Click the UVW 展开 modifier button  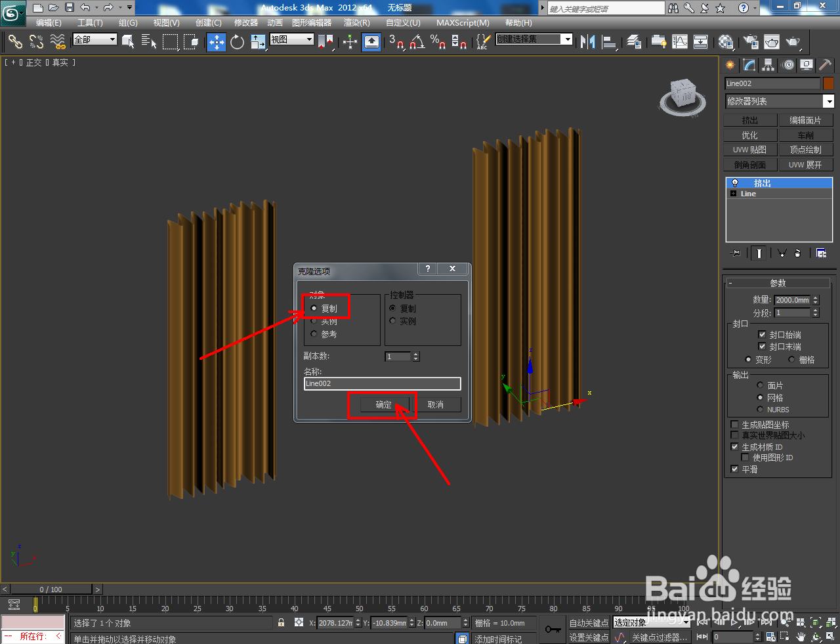805,165
